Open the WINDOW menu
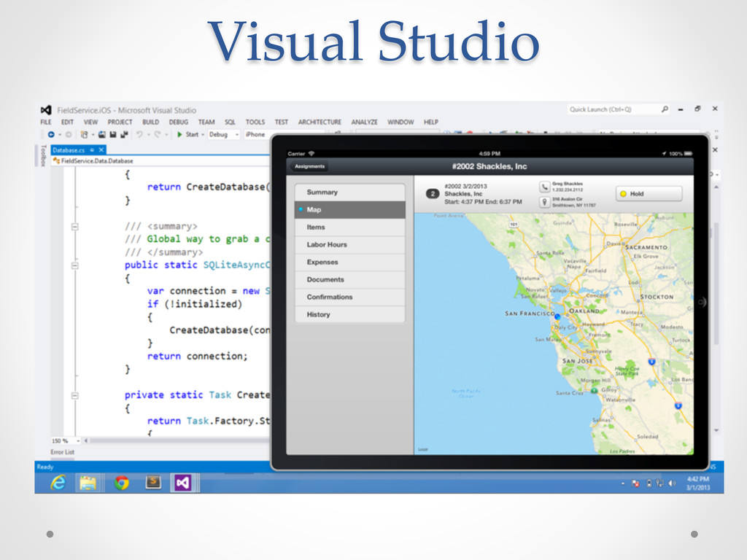747x560 pixels. coord(400,122)
